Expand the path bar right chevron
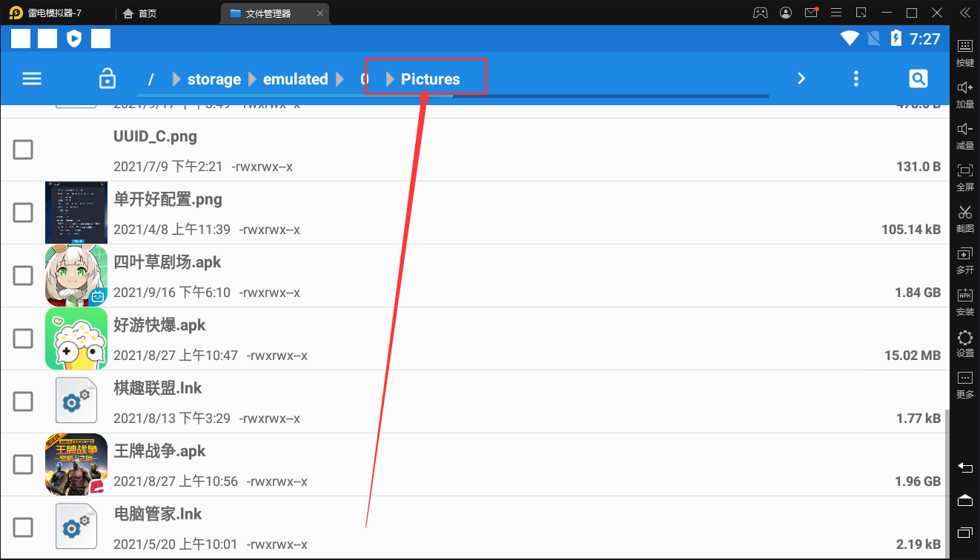The width and height of the screenshot is (980, 560). pos(801,79)
